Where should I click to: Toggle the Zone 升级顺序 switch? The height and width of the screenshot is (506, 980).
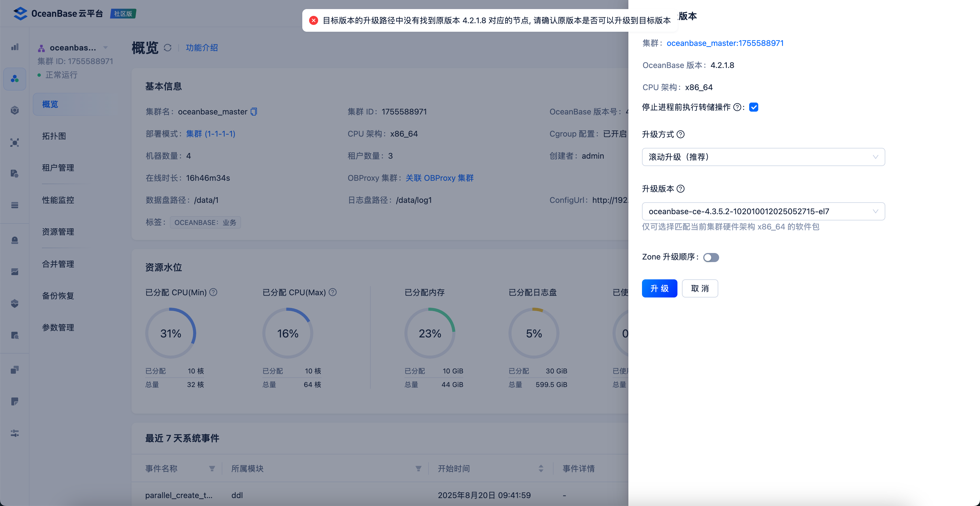[711, 257]
